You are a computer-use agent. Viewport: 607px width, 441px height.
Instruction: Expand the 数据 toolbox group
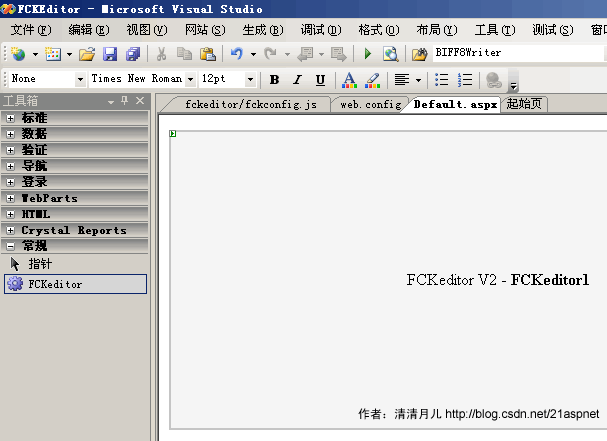(x=10, y=134)
